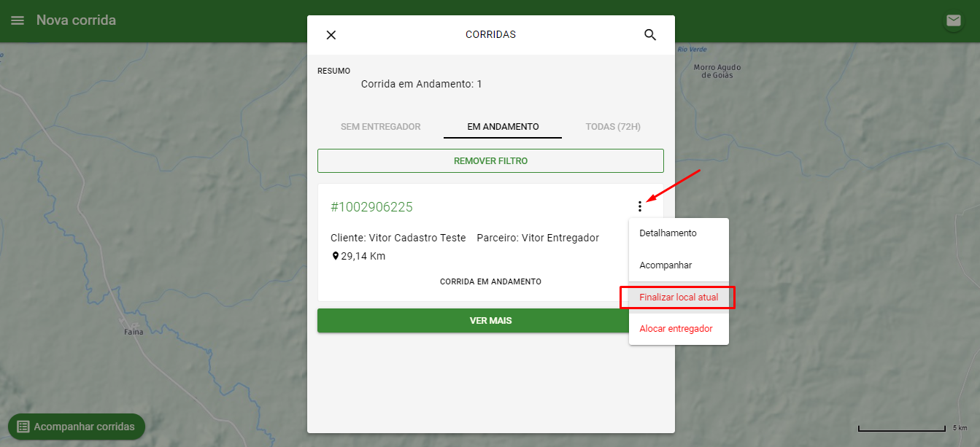Click the Ver Mais button
Viewport: 980px width, 447px height.
click(490, 321)
